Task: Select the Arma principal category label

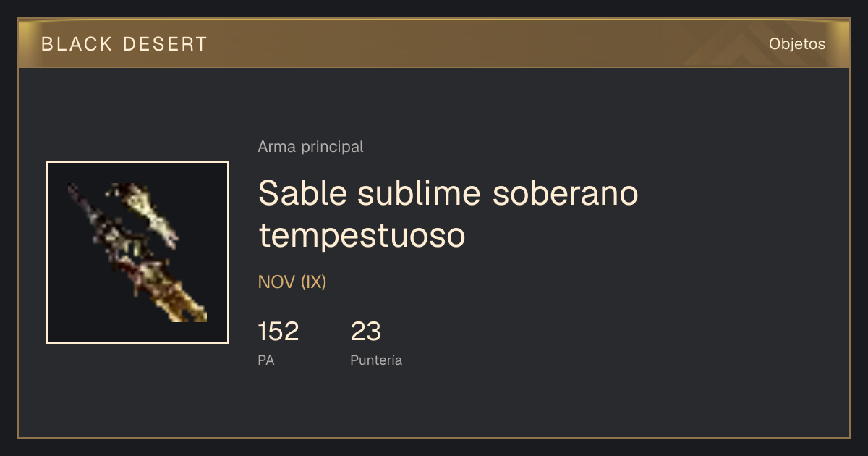Action: pos(310,147)
